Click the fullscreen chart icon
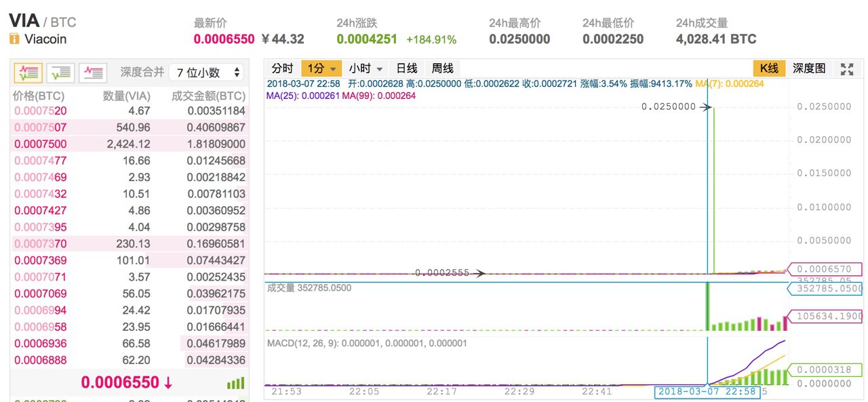Viewport: 868px width, 402px height. (x=846, y=68)
